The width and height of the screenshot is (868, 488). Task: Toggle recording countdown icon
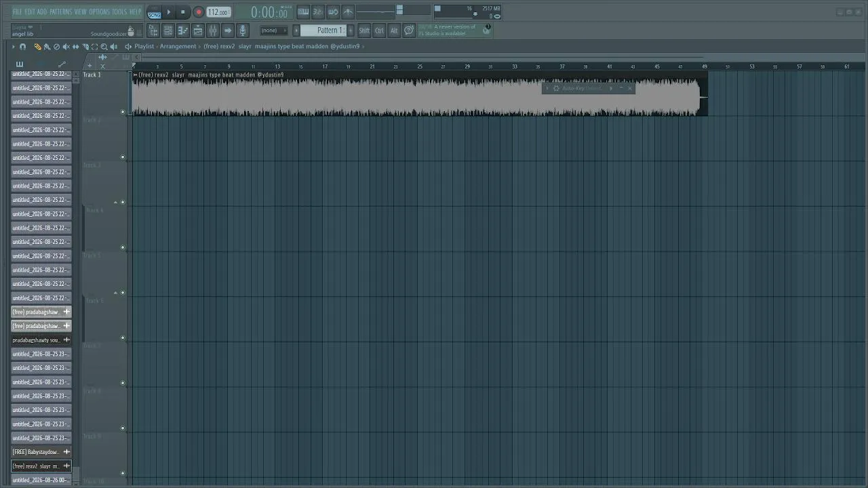318,12
